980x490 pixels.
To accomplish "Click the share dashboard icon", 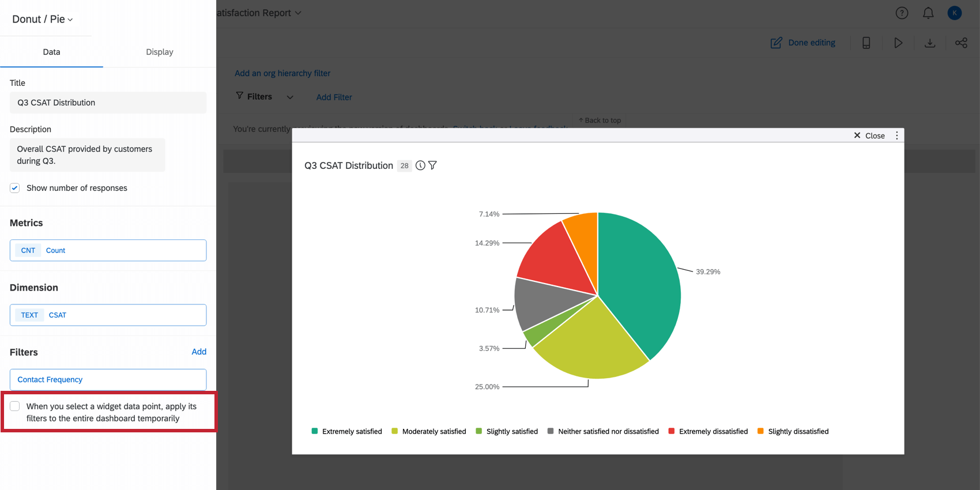I will [961, 43].
